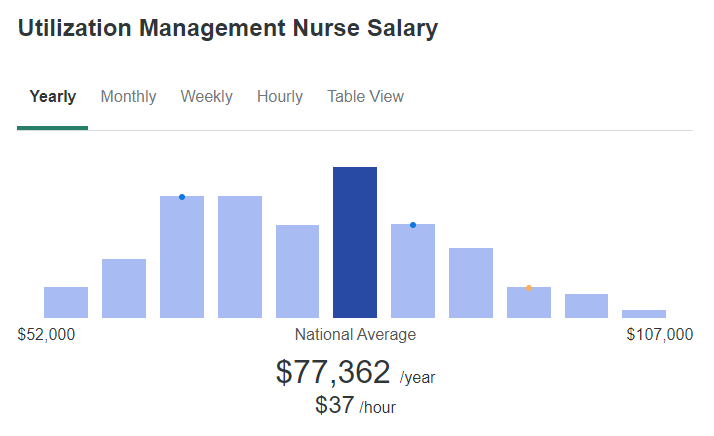
Task: Switch to the Yearly tab
Action: (x=53, y=97)
